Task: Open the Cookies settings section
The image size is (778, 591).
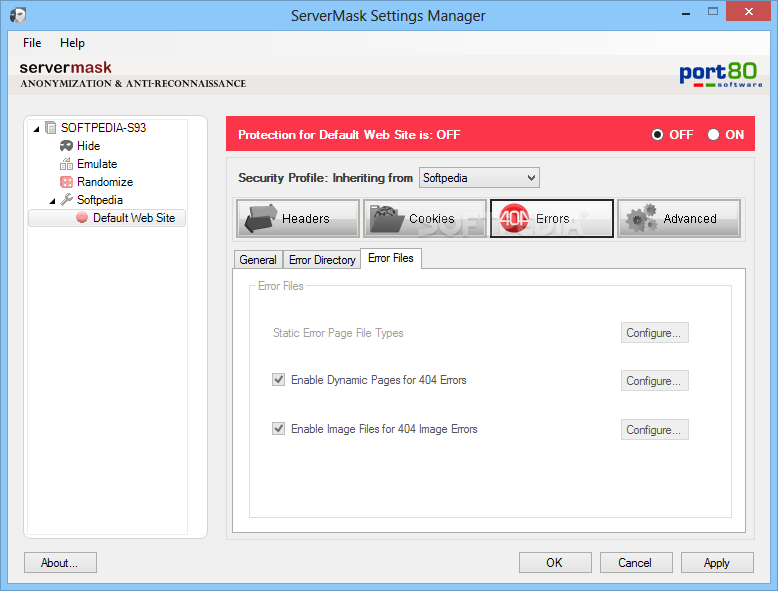Action: (425, 218)
